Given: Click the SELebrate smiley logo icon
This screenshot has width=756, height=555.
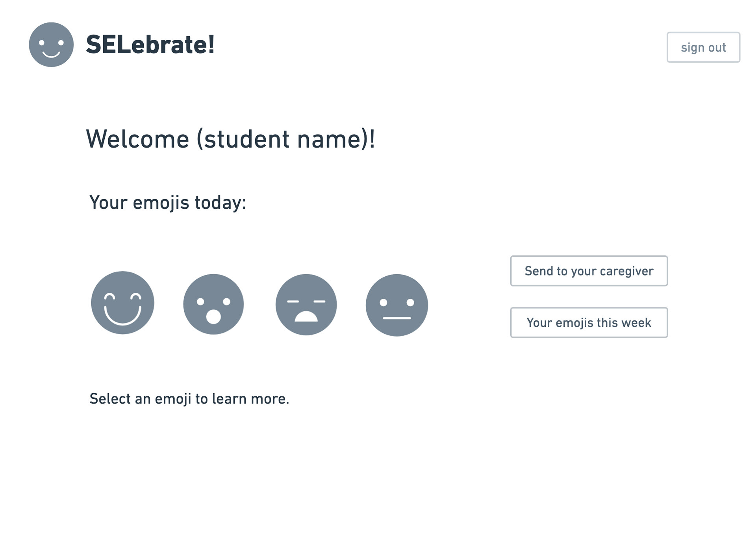Looking at the screenshot, I should click(51, 44).
